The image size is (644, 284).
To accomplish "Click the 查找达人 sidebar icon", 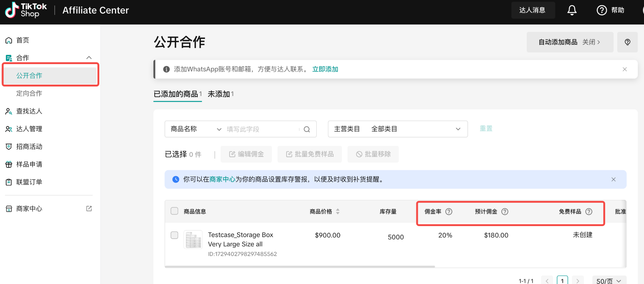I will click(x=9, y=111).
